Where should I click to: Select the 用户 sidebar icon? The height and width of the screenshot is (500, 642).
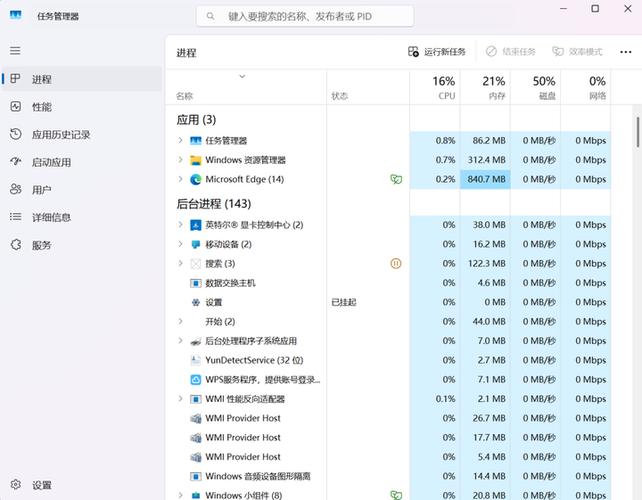tap(16, 189)
